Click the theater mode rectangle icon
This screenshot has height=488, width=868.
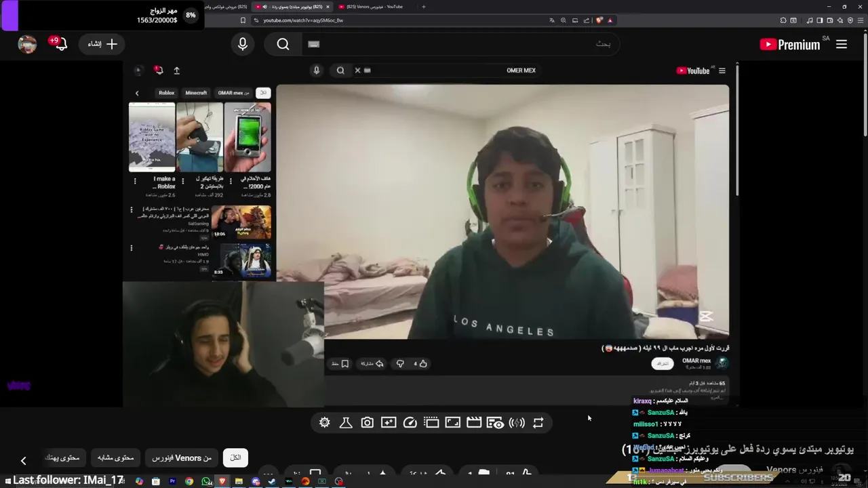(431, 422)
